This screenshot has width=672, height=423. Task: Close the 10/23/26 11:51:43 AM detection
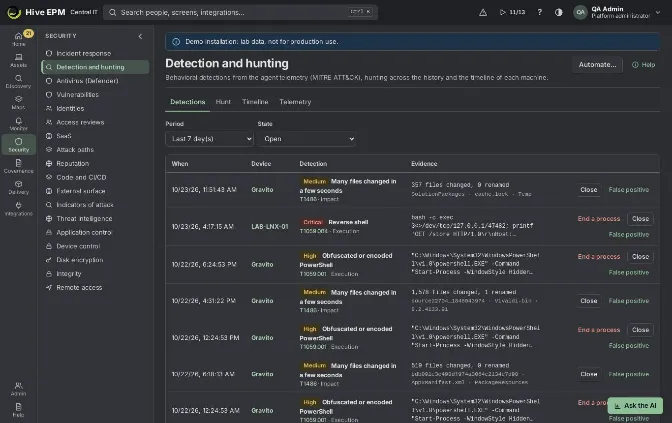point(588,190)
